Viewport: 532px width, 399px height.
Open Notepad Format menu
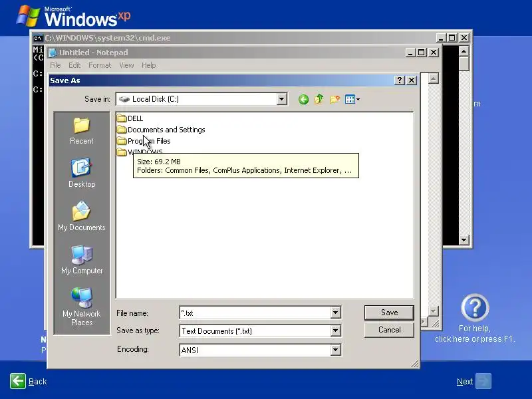100,65
